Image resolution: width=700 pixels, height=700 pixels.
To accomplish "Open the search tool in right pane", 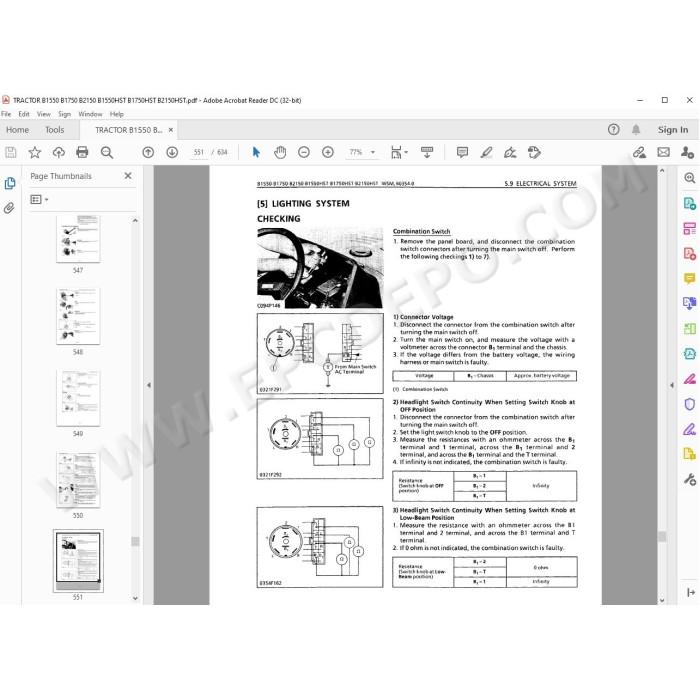I will (x=690, y=178).
